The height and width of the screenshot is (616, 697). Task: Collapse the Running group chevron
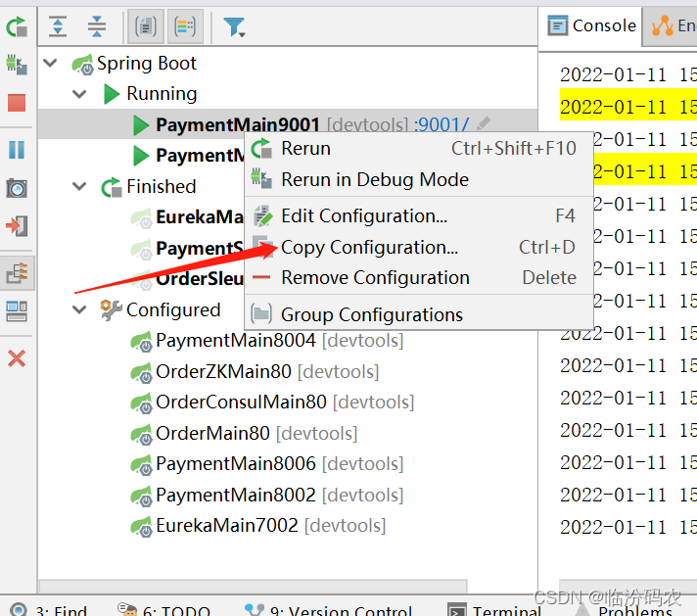coord(79,93)
